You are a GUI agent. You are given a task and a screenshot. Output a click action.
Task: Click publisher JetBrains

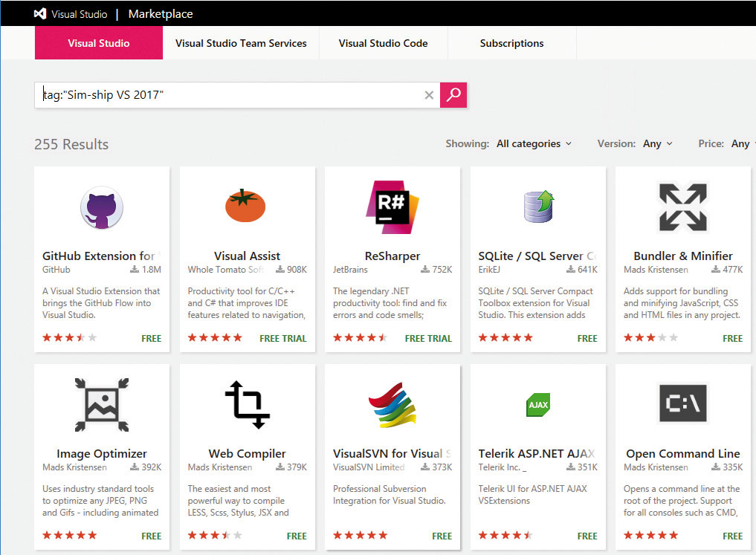click(x=350, y=269)
